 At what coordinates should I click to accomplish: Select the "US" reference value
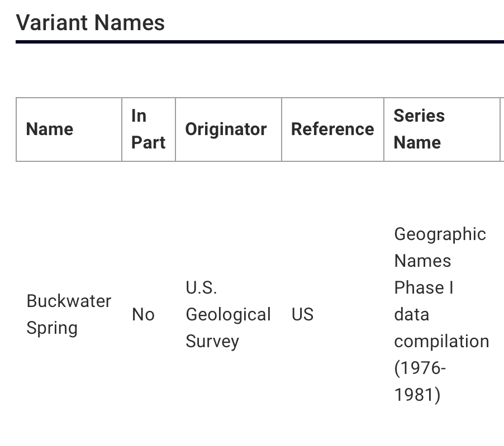tap(302, 315)
